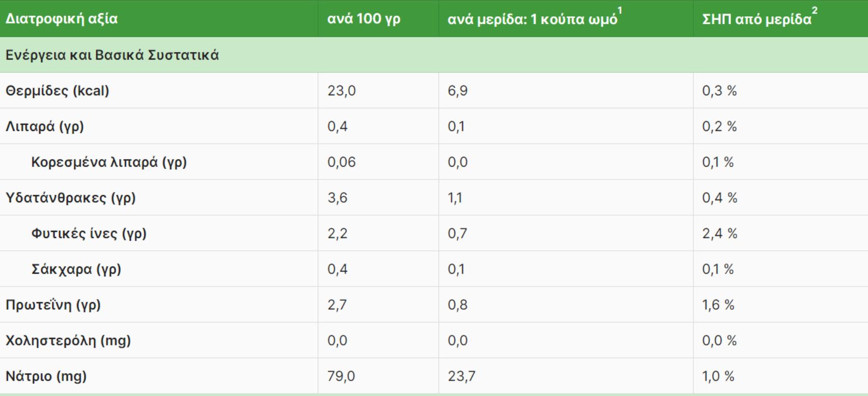868x396 pixels.
Task: Click the 'Υδατάνθρακες (γρ)' row label
Action: tap(70, 198)
